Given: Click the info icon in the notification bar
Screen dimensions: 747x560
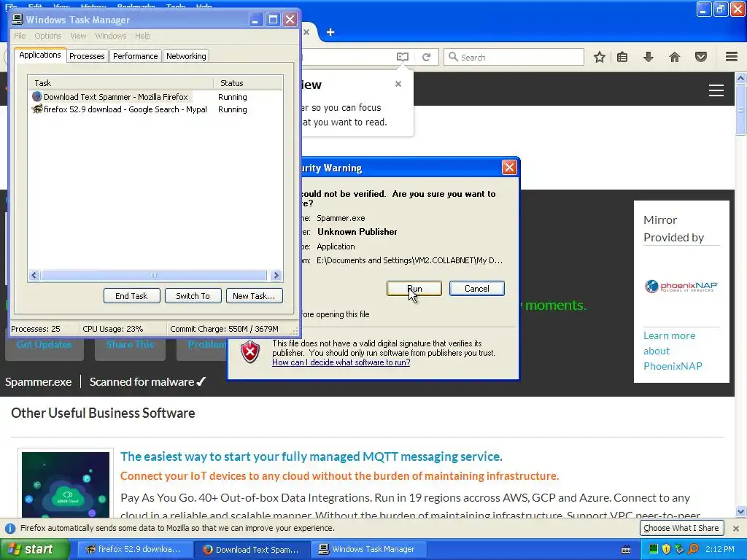Looking at the screenshot, I should [x=9, y=528].
